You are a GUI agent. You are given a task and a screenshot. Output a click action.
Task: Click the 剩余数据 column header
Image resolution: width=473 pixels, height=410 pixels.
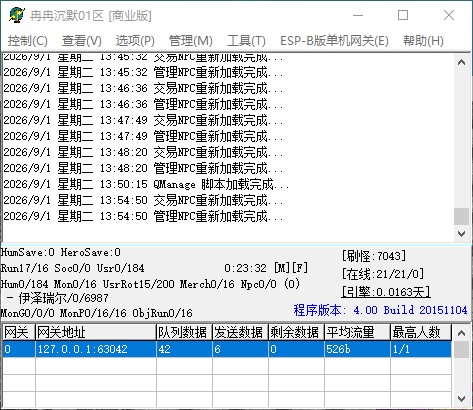296,332
